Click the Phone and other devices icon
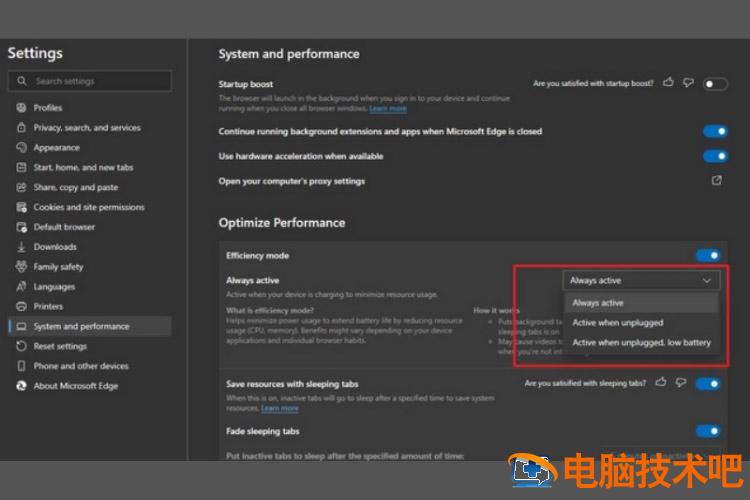Screen dimensions: 750x500 (22, 366)
